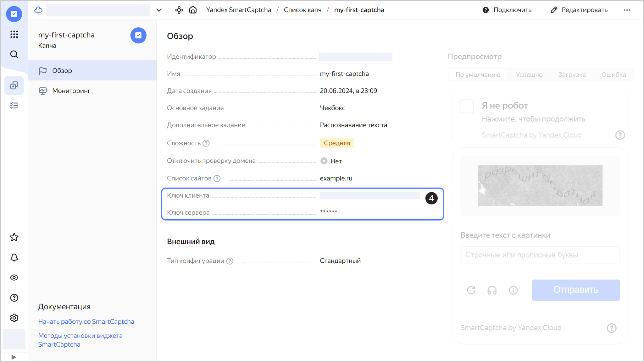The image size is (644, 362).
Task: Check the "Я не робот" checkbox
Action: [x=466, y=106]
